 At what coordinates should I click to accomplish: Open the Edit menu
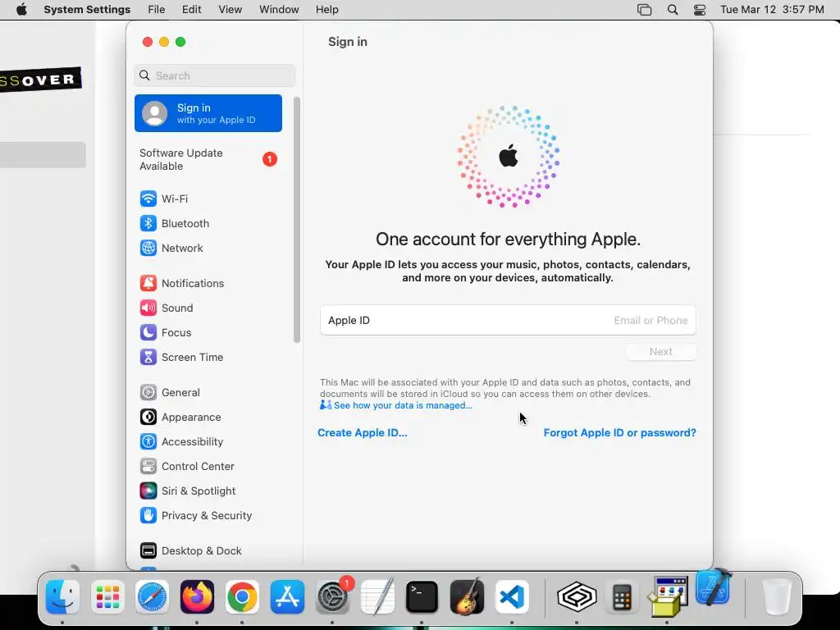coord(191,10)
